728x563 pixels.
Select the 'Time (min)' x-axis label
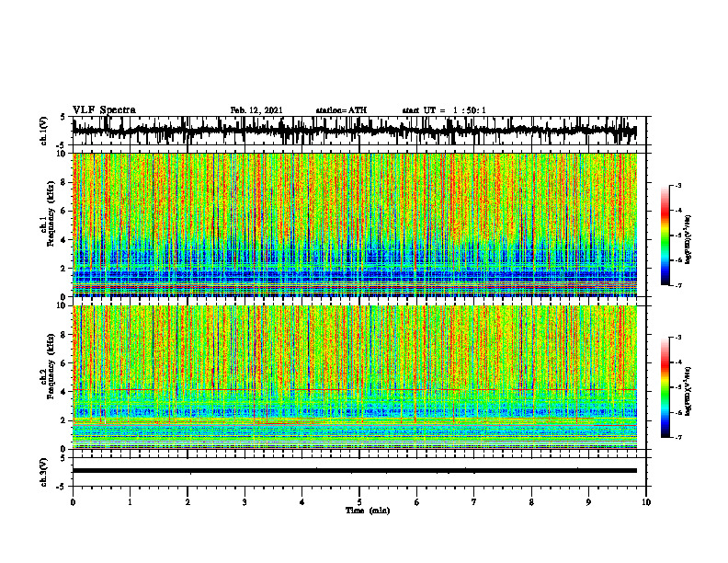(368, 511)
